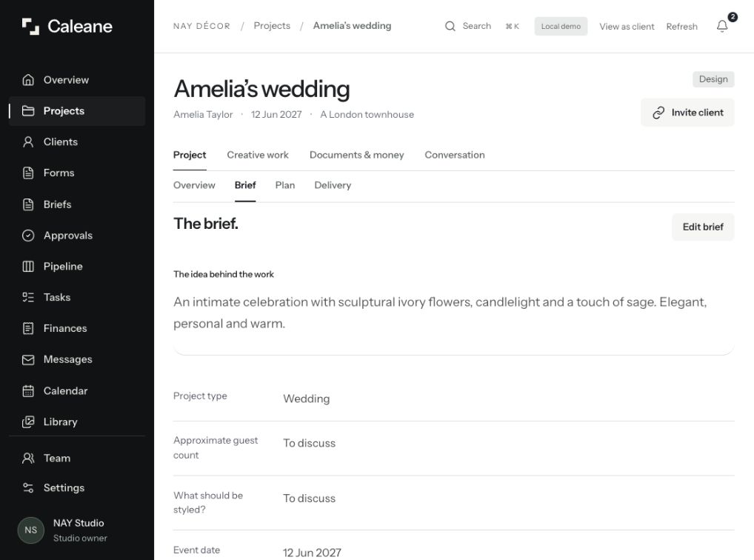Click To discuss beside What should be styled?
Image resolution: width=754 pixels, height=560 pixels.
(x=309, y=499)
